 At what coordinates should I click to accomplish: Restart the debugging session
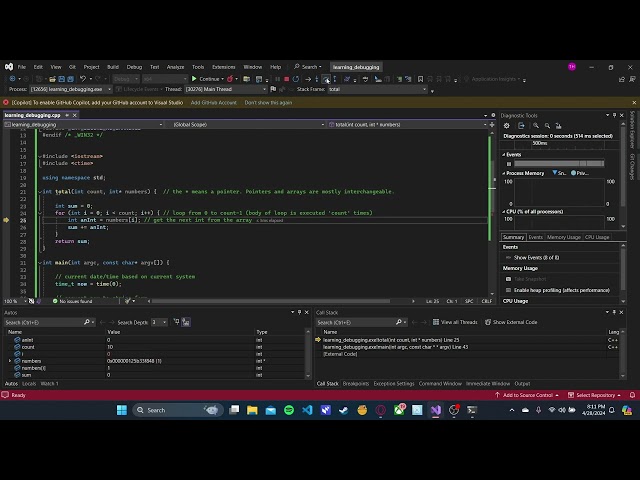coord(296,79)
